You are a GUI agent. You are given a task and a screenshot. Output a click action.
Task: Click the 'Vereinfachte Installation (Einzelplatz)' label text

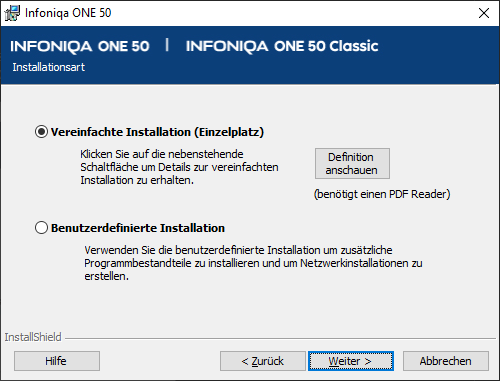(x=157, y=132)
